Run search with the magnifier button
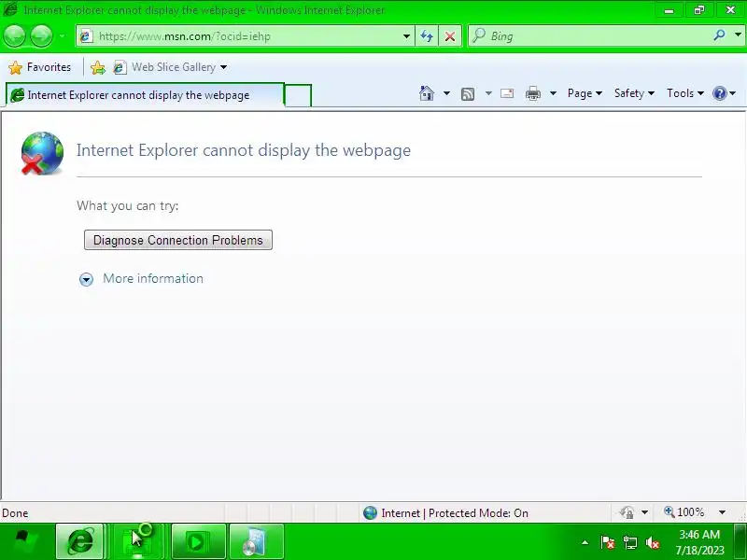This screenshot has height=560, width=747. 719,35
